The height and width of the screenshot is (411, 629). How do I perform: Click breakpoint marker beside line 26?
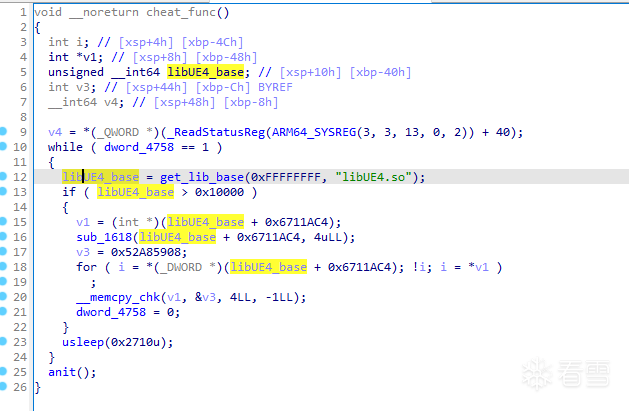click(x=3, y=386)
